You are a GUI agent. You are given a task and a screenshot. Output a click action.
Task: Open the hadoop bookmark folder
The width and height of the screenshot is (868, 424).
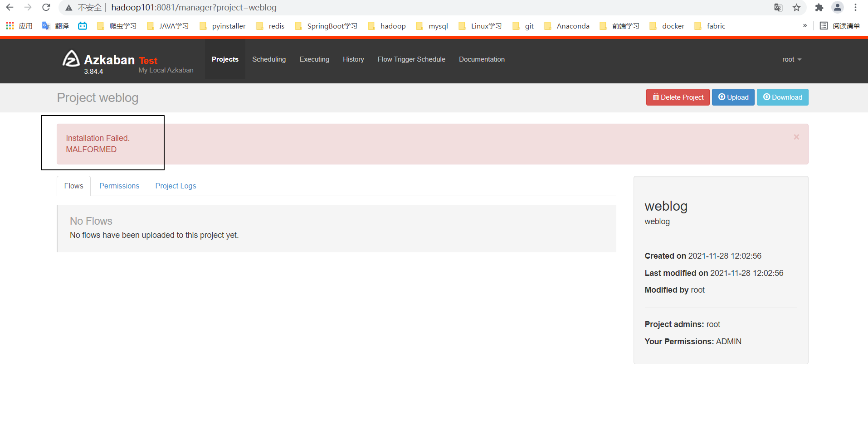point(387,26)
